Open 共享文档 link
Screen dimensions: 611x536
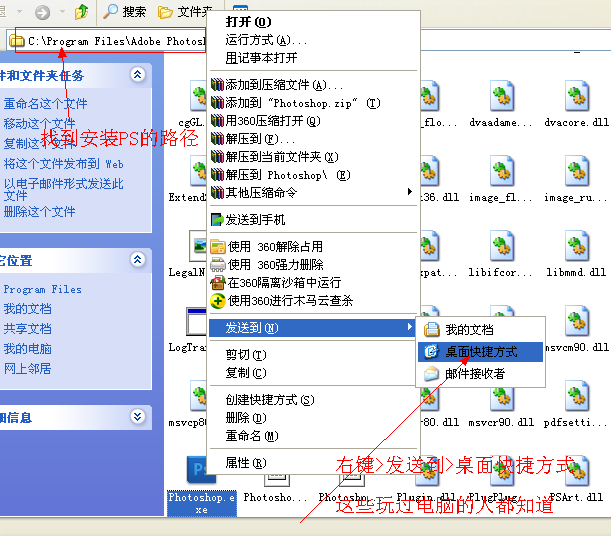[x=27, y=329]
